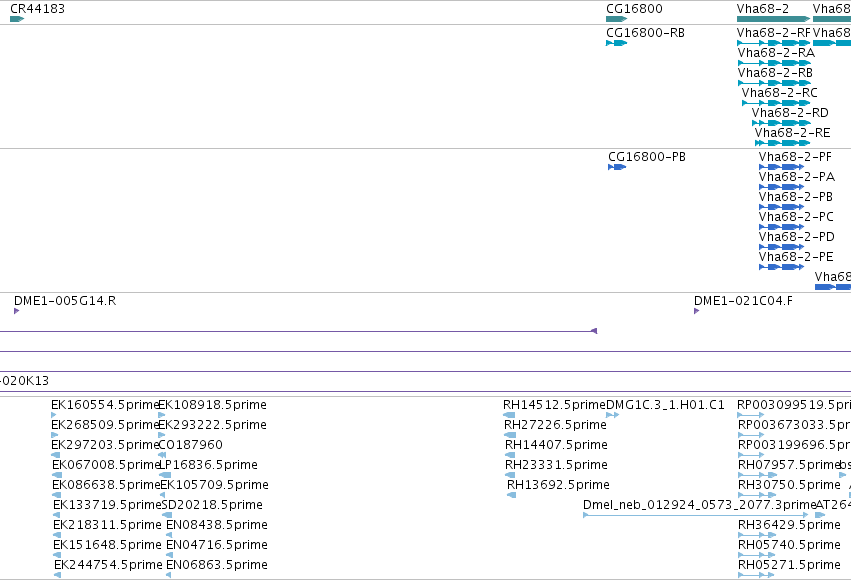
Task: Select the RH07957.5prime EST label
Action: pyautogui.click(x=789, y=465)
